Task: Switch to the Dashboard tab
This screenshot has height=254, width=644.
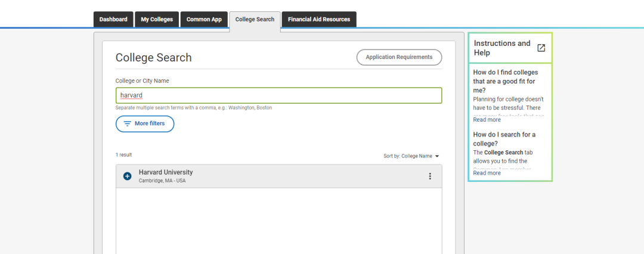Action: tap(113, 20)
